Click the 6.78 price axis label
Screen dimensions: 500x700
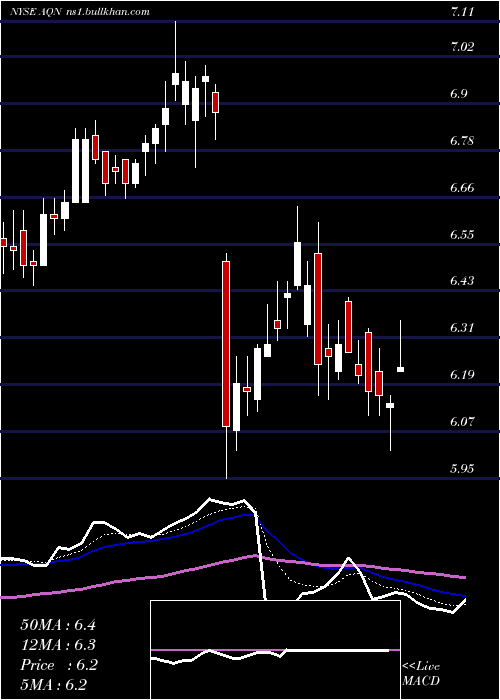pos(461,141)
